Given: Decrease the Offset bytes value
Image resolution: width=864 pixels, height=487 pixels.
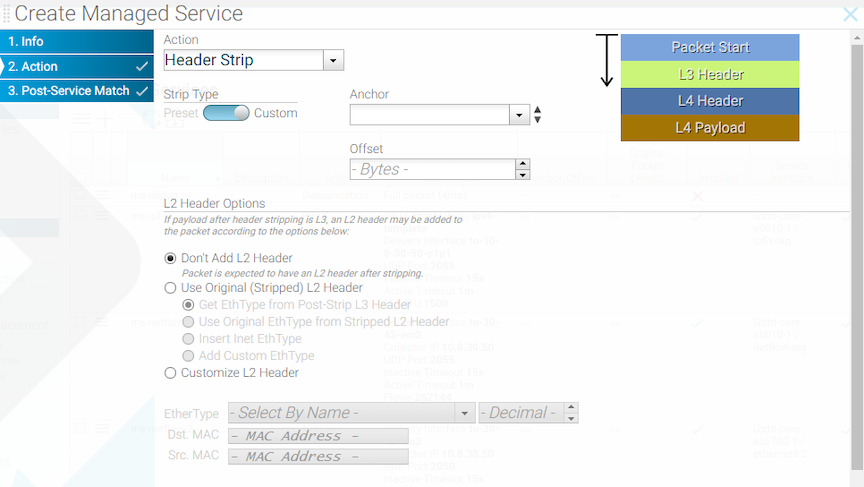Looking at the screenshot, I should (522, 175).
